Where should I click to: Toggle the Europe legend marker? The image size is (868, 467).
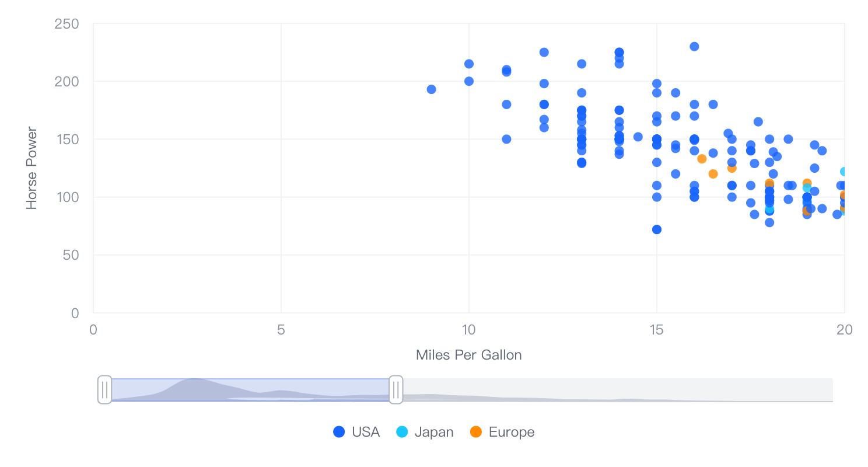pos(476,432)
